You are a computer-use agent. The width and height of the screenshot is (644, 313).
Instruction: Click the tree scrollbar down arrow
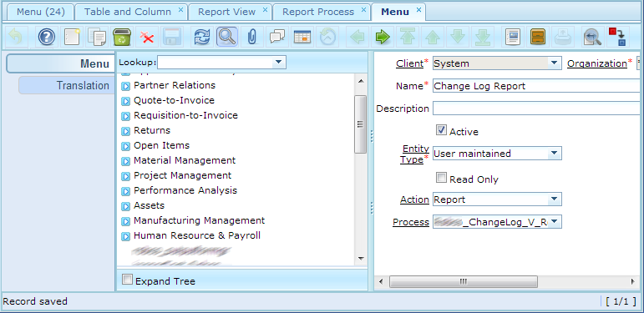(x=361, y=259)
